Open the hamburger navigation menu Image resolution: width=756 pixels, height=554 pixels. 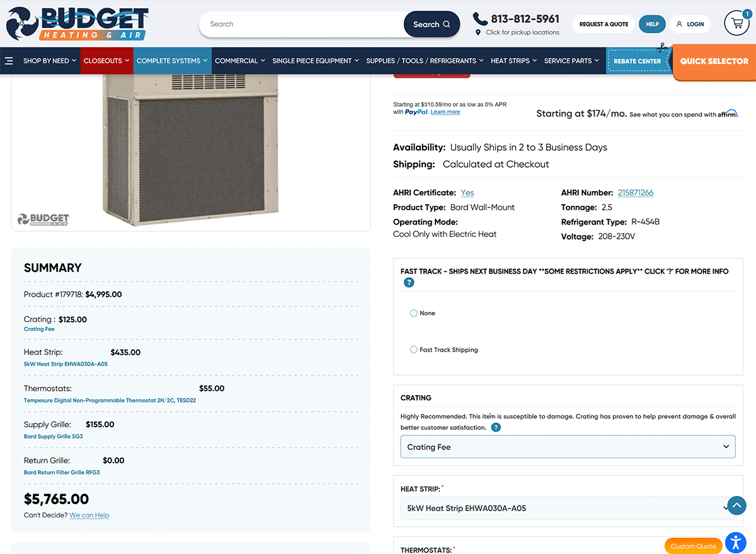[9, 61]
